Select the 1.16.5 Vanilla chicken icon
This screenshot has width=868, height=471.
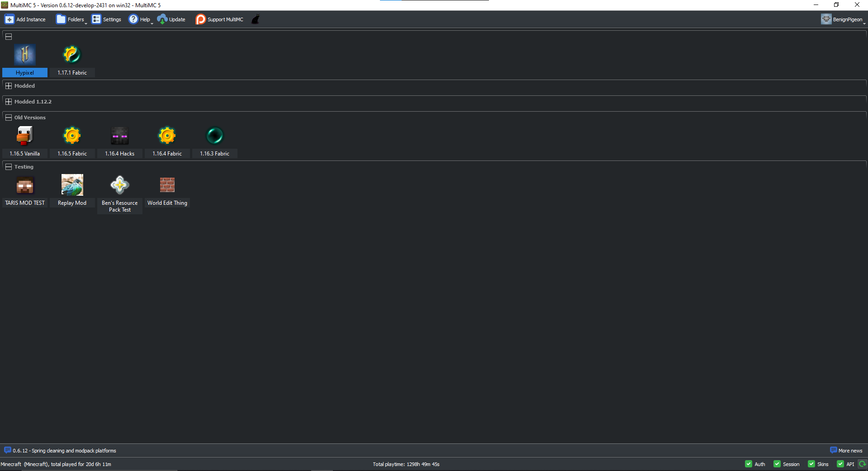(x=25, y=136)
